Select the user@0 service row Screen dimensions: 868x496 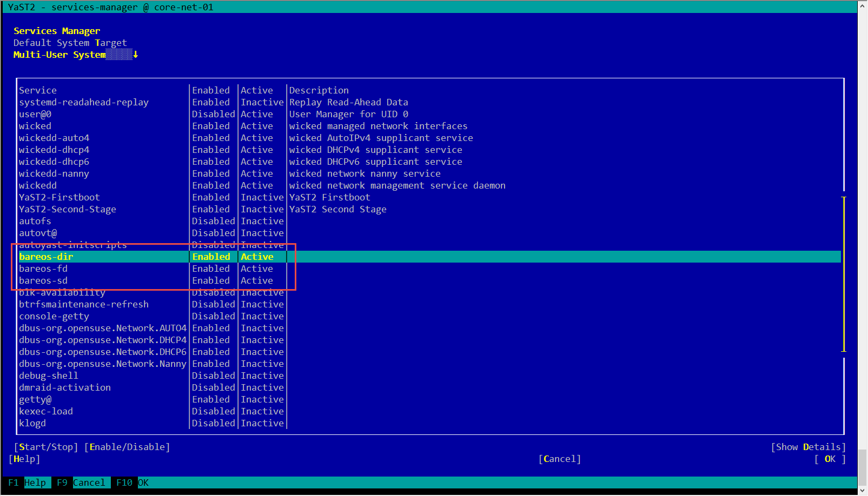click(x=430, y=114)
